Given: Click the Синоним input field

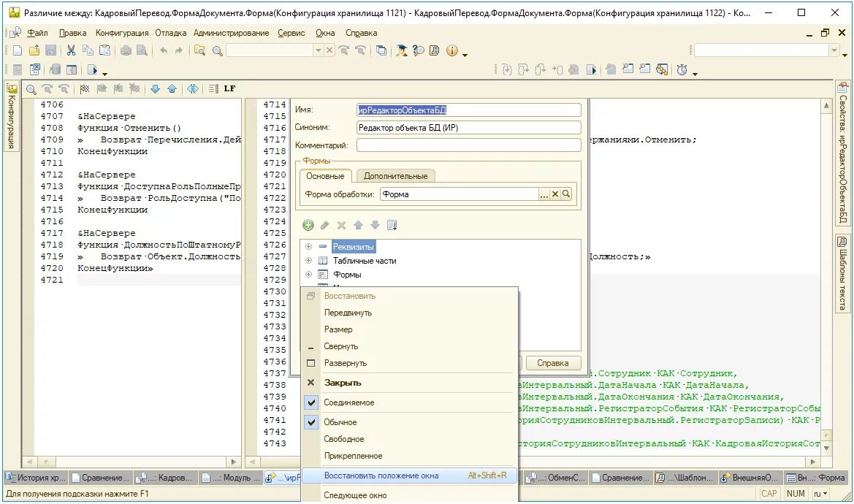Looking at the screenshot, I should click(x=469, y=128).
